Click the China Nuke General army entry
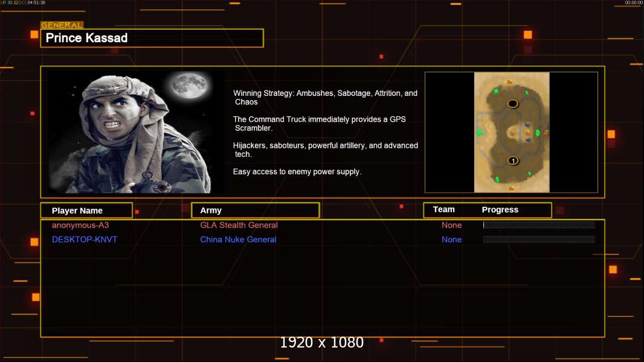Screen dimensions: 644x362 238,240
